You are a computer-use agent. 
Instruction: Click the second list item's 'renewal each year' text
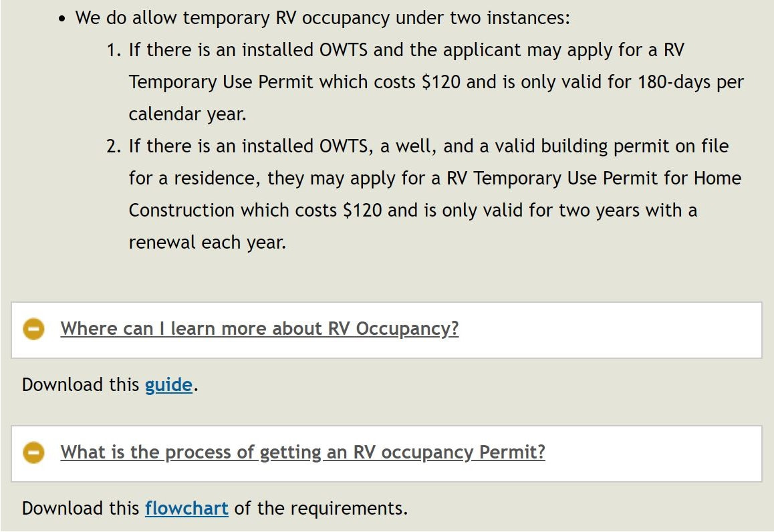207,243
